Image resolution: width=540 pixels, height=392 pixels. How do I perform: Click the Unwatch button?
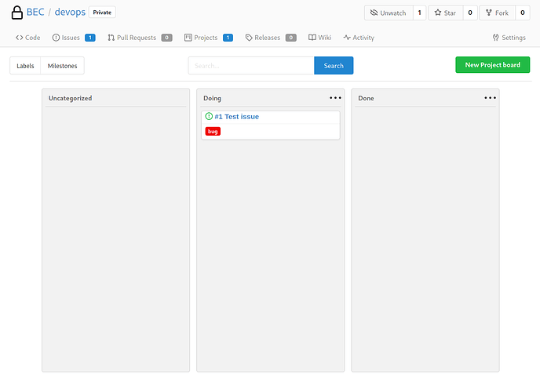click(x=389, y=13)
